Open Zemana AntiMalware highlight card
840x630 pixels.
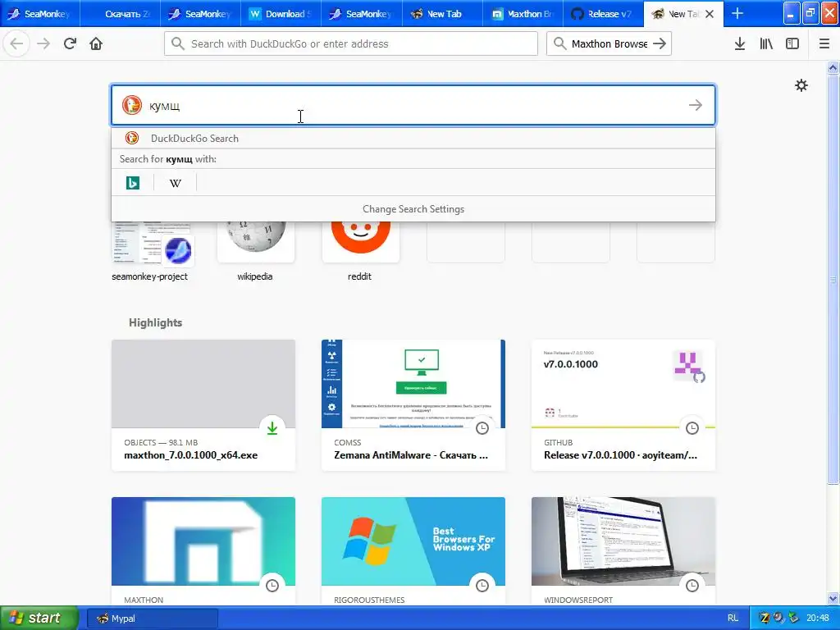413,405
